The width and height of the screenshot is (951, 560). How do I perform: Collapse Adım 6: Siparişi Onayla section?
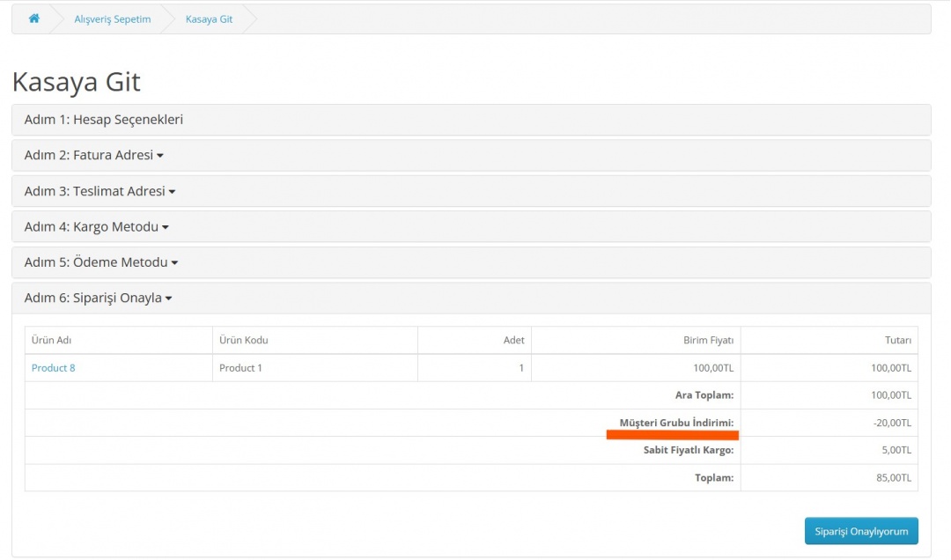click(x=98, y=298)
